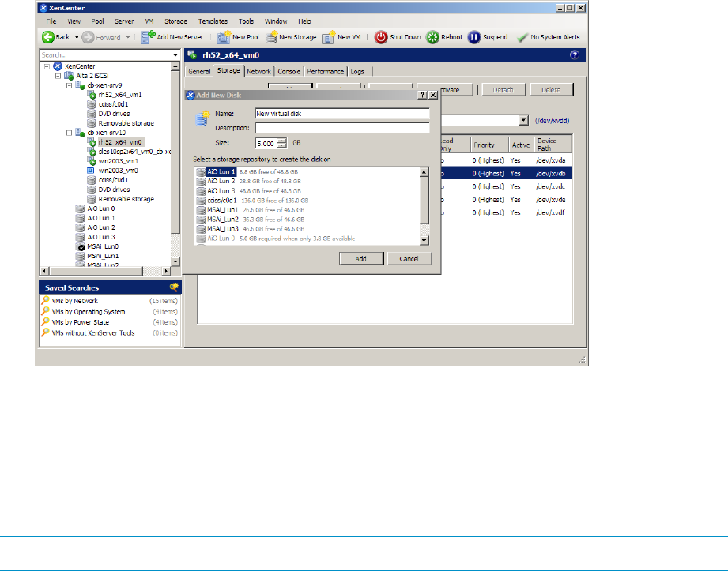Open VMs by Operating System saved search

pos(89,312)
